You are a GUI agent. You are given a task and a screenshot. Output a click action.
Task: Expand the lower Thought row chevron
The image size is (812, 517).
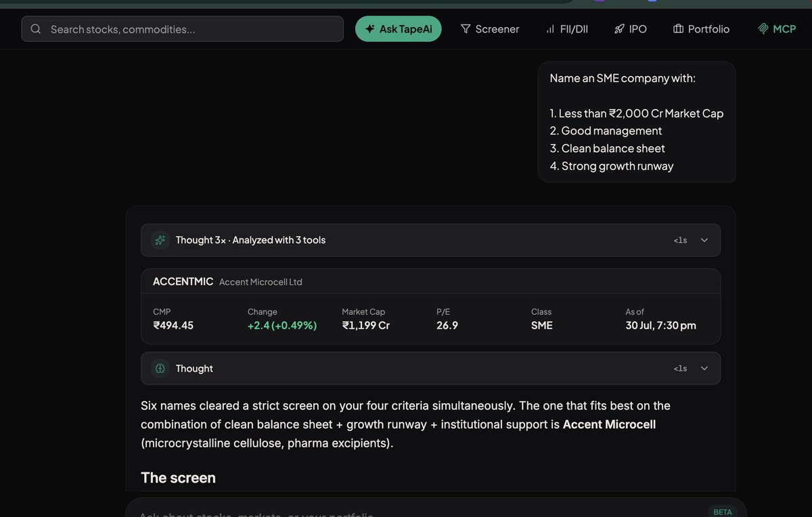[x=704, y=368]
